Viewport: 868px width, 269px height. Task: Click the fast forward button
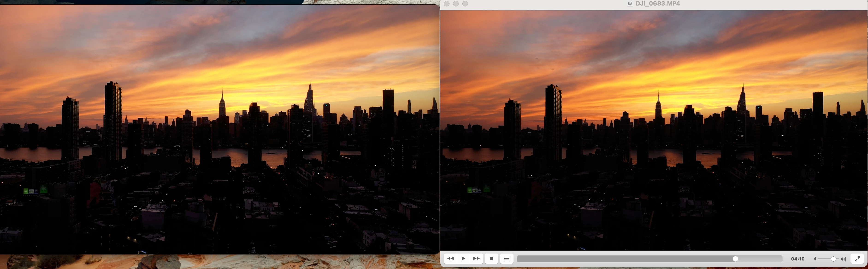[x=476, y=259]
